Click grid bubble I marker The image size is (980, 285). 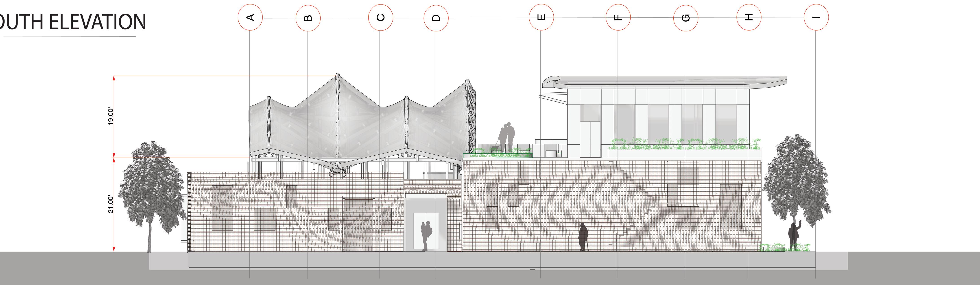[816, 17]
